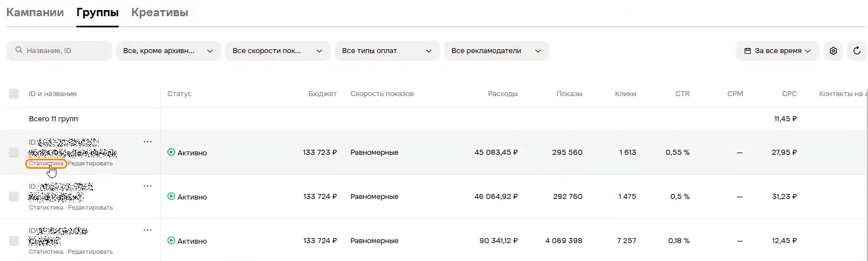
Task: Open the table settings gear icon
Action: [833, 51]
